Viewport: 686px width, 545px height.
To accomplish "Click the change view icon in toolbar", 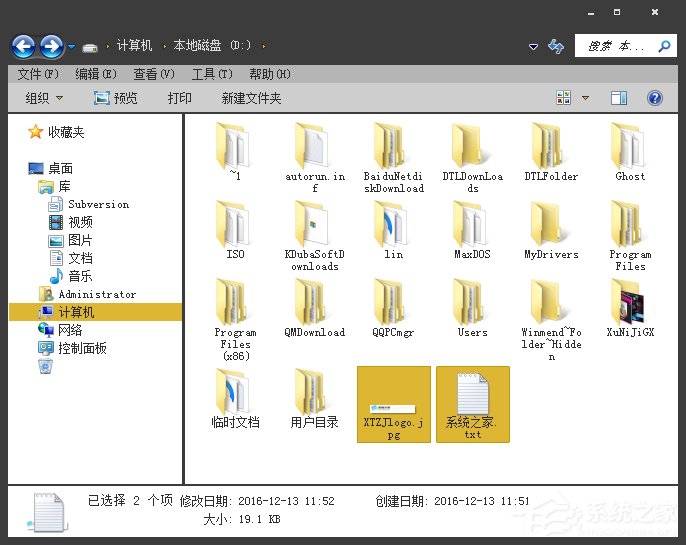I will pos(564,98).
